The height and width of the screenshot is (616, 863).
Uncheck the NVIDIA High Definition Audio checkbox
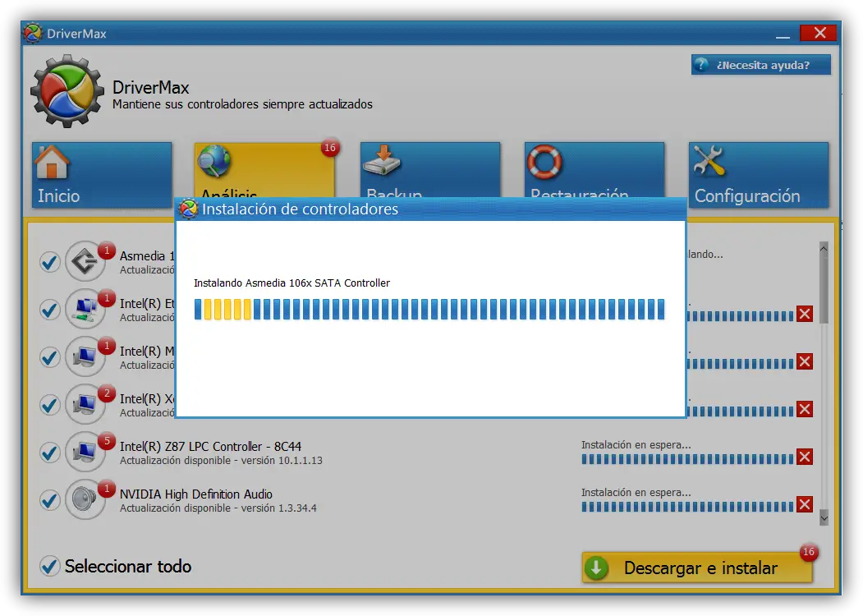pos(49,500)
